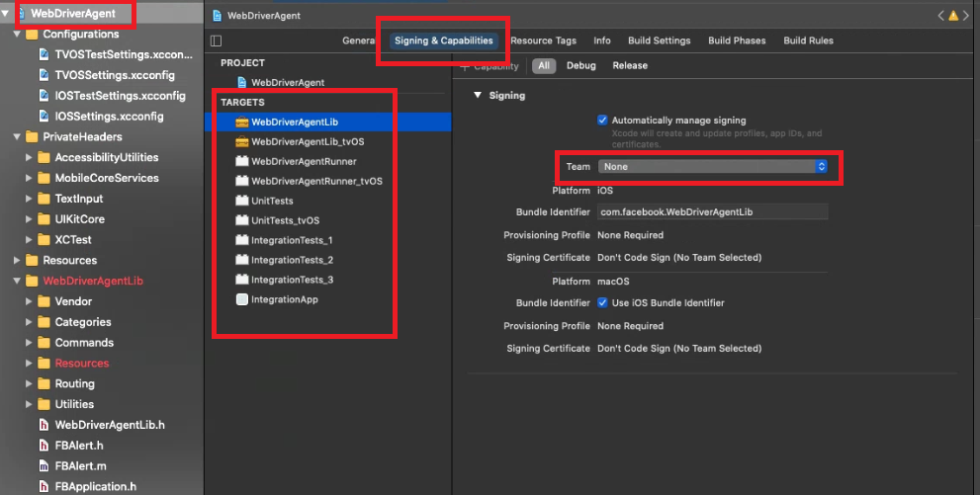
Task: Expand the XCTest folder
Action: tap(29, 240)
